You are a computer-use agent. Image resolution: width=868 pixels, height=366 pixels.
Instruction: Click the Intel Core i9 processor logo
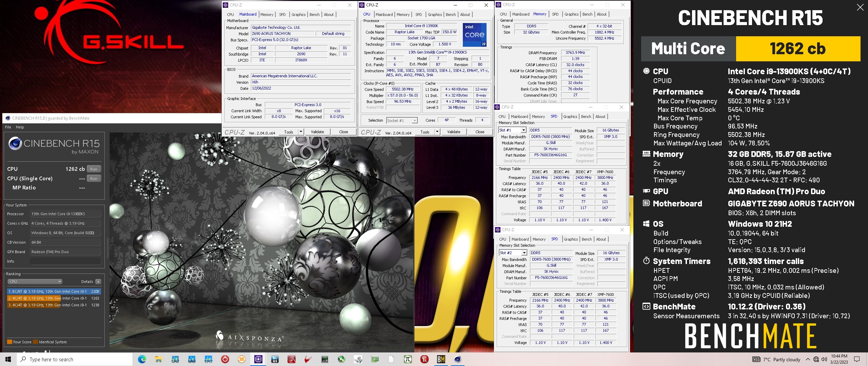click(475, 35)
